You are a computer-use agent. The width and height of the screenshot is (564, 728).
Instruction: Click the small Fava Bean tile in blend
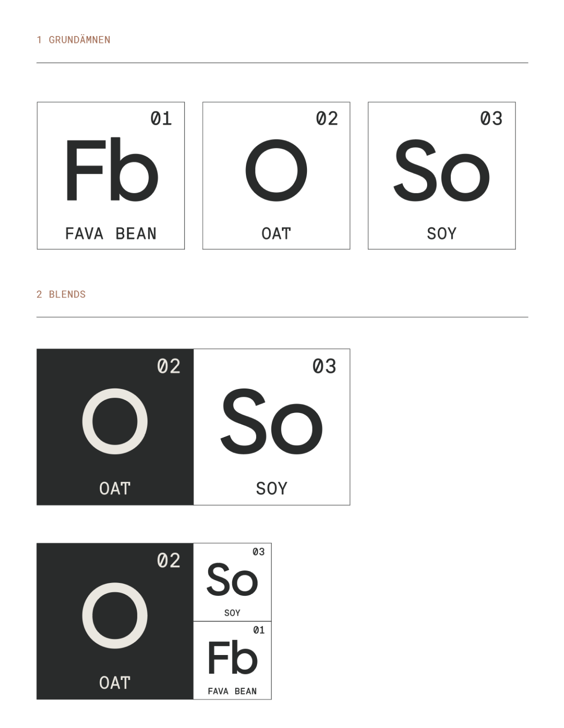pyautogui.click(x=233, y=661)
